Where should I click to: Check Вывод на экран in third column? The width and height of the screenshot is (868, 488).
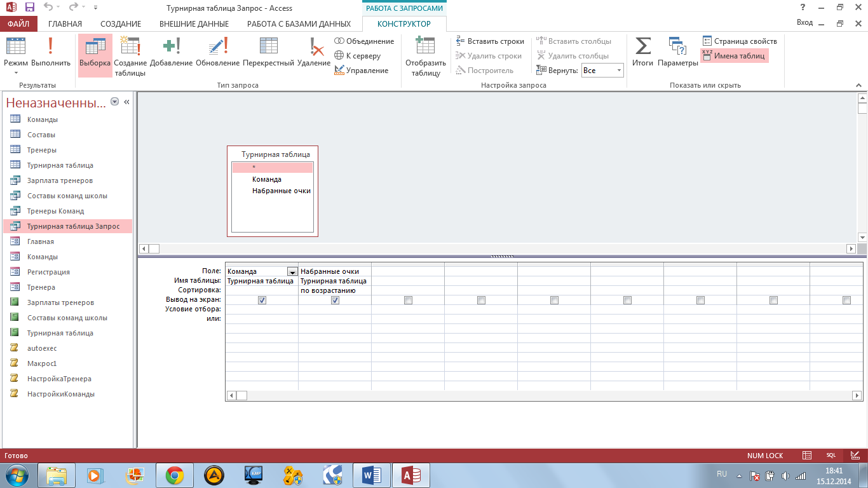408,300
